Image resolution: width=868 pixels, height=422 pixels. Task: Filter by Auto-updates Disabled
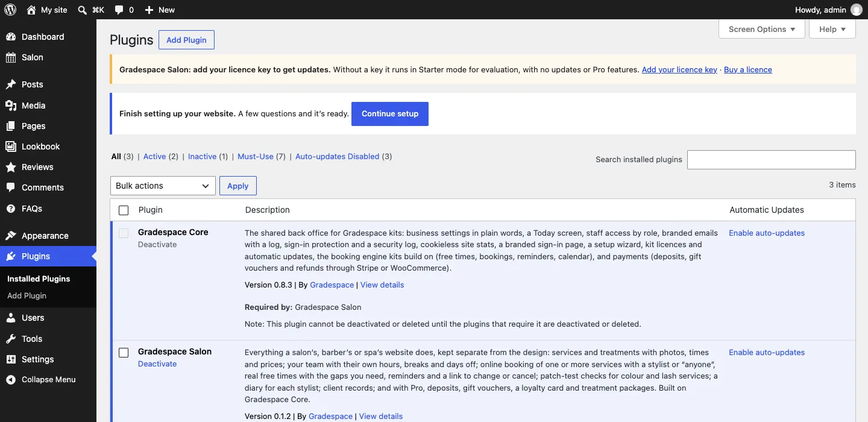coord(337,156)
